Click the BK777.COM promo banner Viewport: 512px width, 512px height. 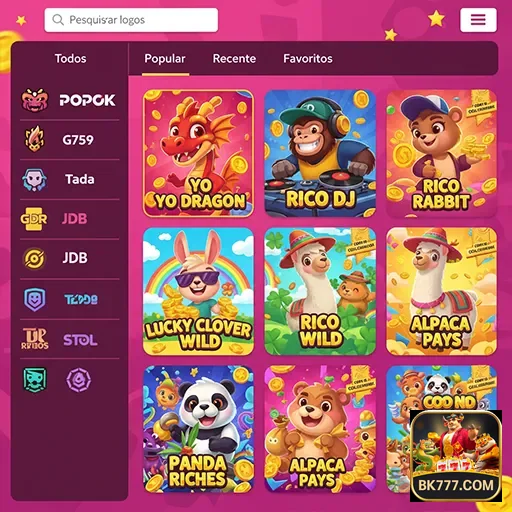point(456,456)
